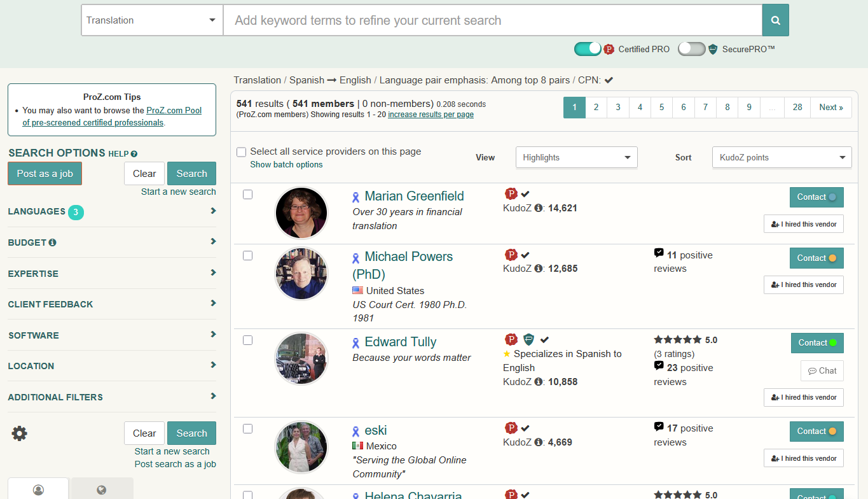Click KudoZ info icon in Edward Tully row

539,382
